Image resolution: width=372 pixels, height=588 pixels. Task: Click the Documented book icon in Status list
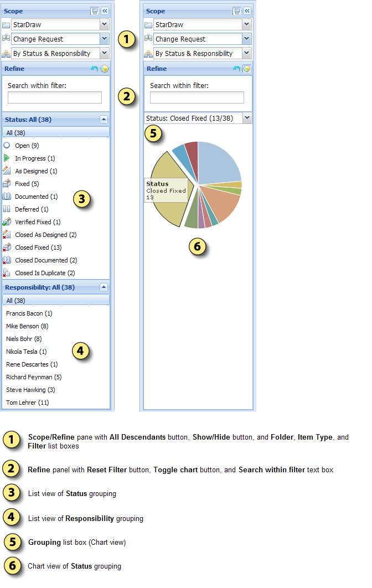7,197
